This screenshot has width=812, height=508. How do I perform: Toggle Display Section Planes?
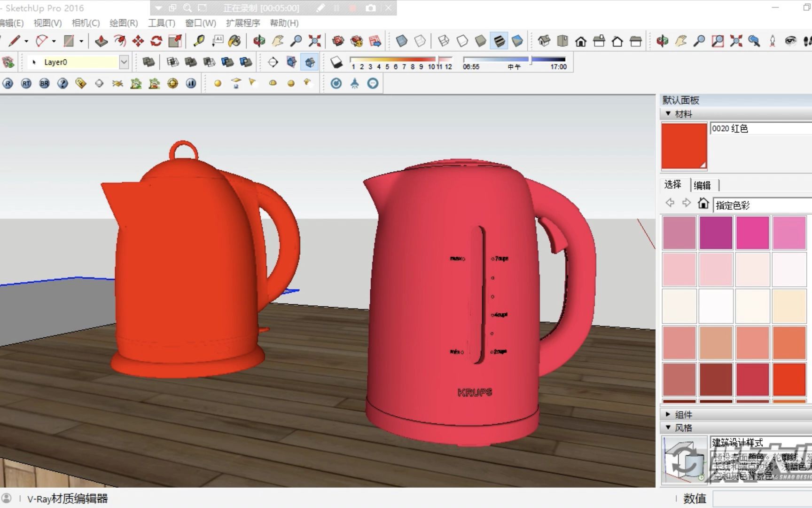click(292, 62)
